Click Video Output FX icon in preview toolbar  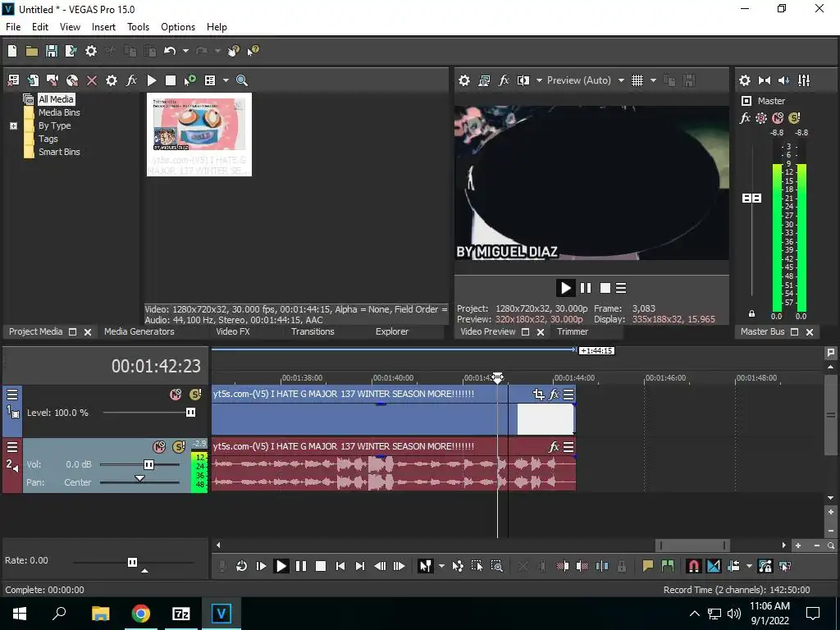tap(504, 80)
